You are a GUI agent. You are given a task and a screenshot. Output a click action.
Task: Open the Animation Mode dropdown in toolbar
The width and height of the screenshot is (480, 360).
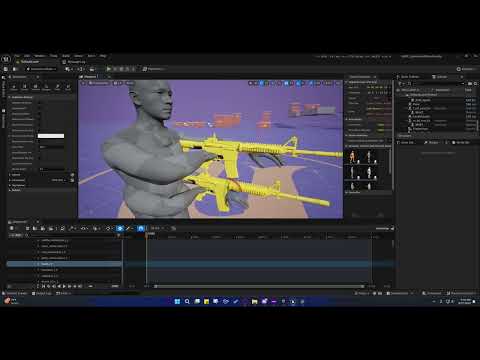click(x=42, y=69)
